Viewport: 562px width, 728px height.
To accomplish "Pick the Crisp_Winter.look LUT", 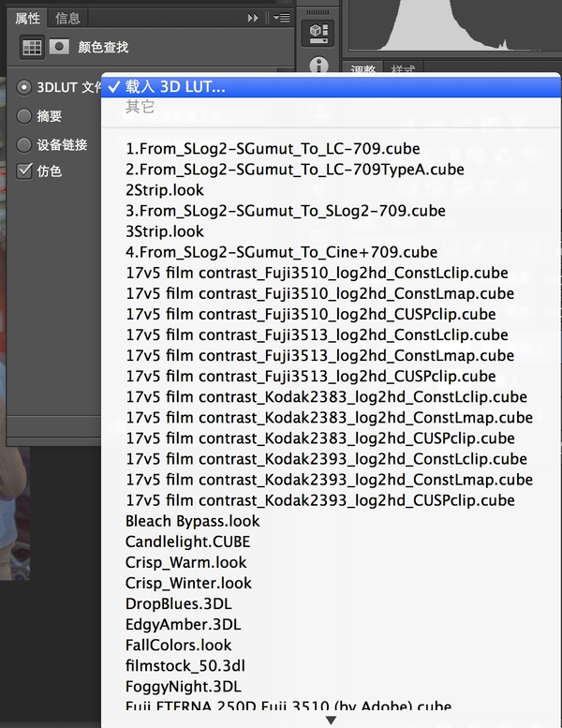I will (x=331, y=583).
